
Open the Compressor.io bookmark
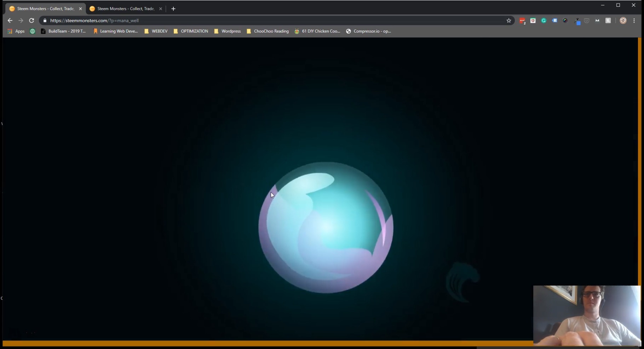point(368,31)
